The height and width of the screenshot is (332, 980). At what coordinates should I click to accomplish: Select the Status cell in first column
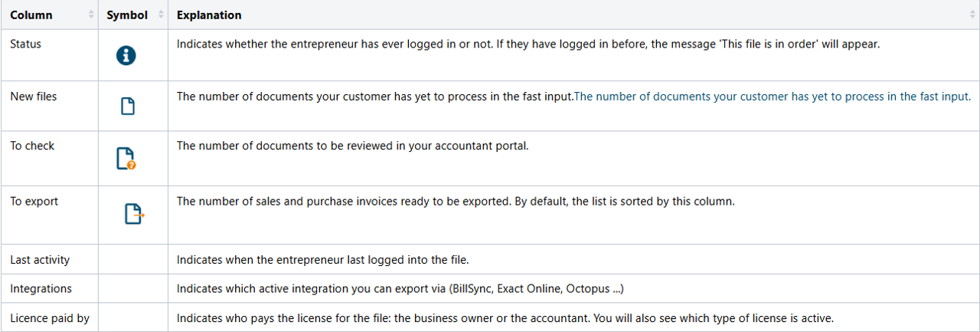[x=26, y=44]
